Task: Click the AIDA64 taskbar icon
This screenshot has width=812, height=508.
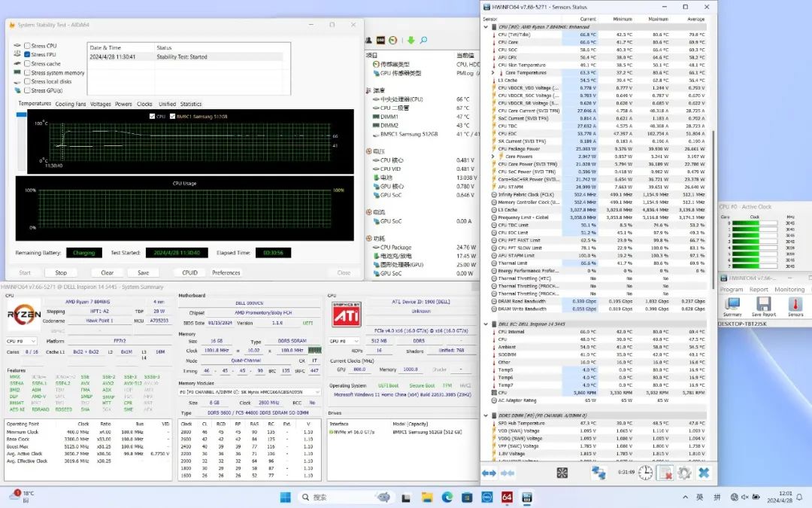Action: tap(507, 497)
